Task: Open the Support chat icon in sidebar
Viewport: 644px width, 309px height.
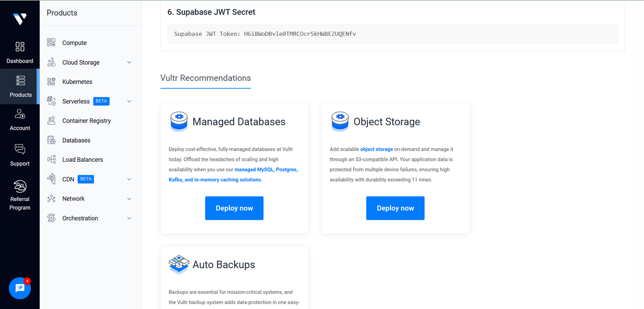Action: point(20,149)
